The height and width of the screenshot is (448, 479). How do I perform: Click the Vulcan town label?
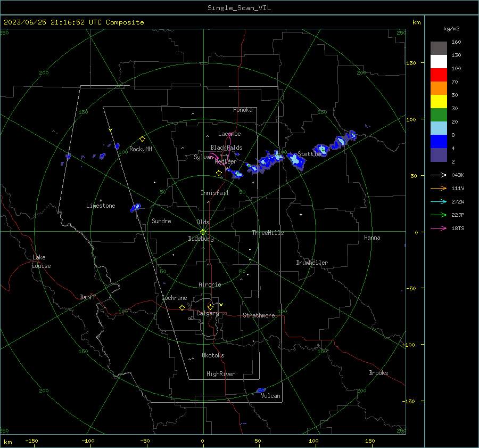271,396
